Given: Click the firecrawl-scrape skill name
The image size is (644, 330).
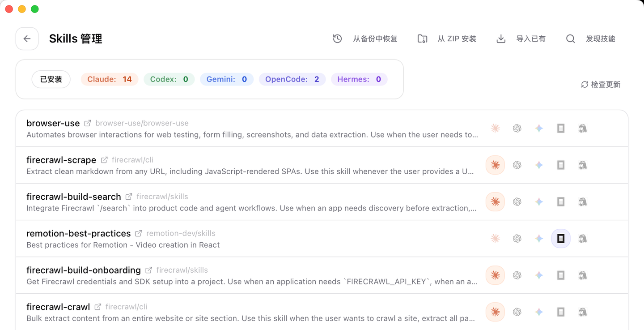Looking at the screenshot, I should (x=61, y=160).
